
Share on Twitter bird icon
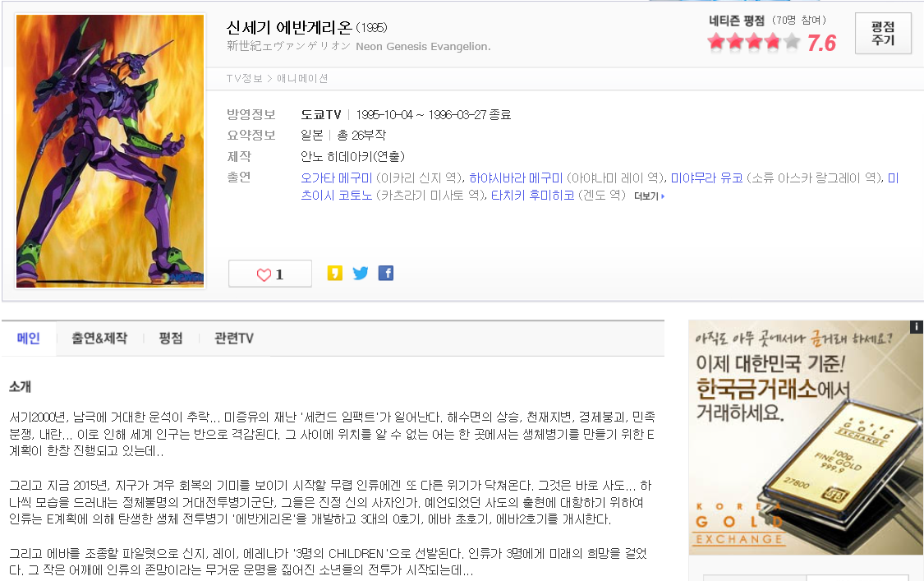point(361,273)
